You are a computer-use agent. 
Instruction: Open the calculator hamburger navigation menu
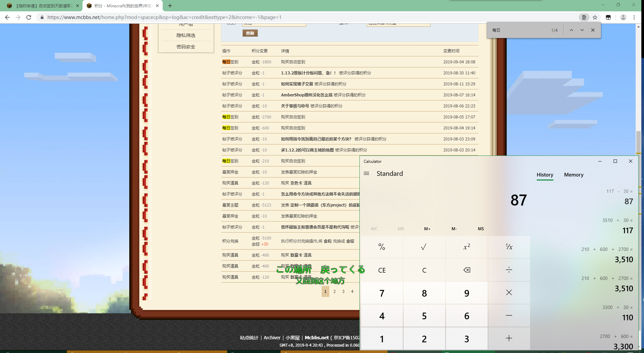click(366, 173)
